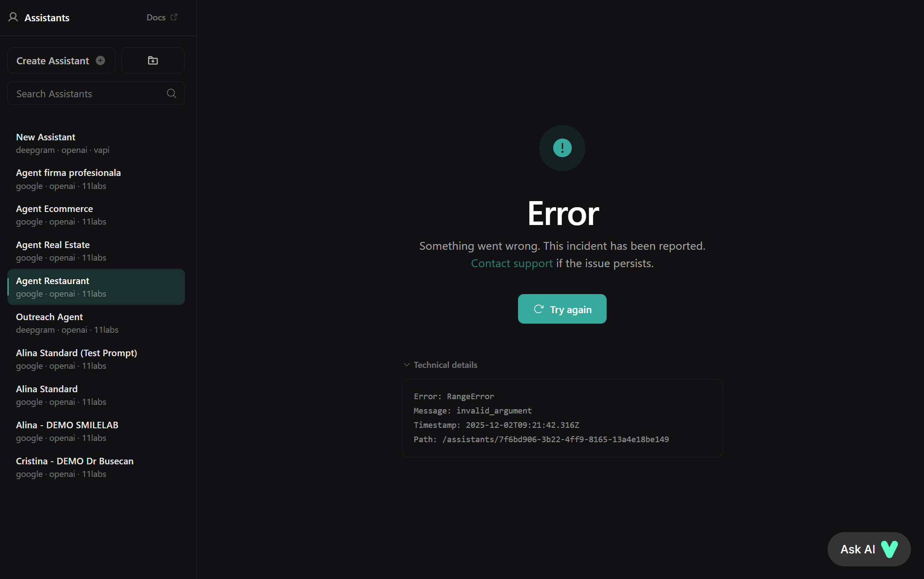Click the Docs external link icon

174,17
